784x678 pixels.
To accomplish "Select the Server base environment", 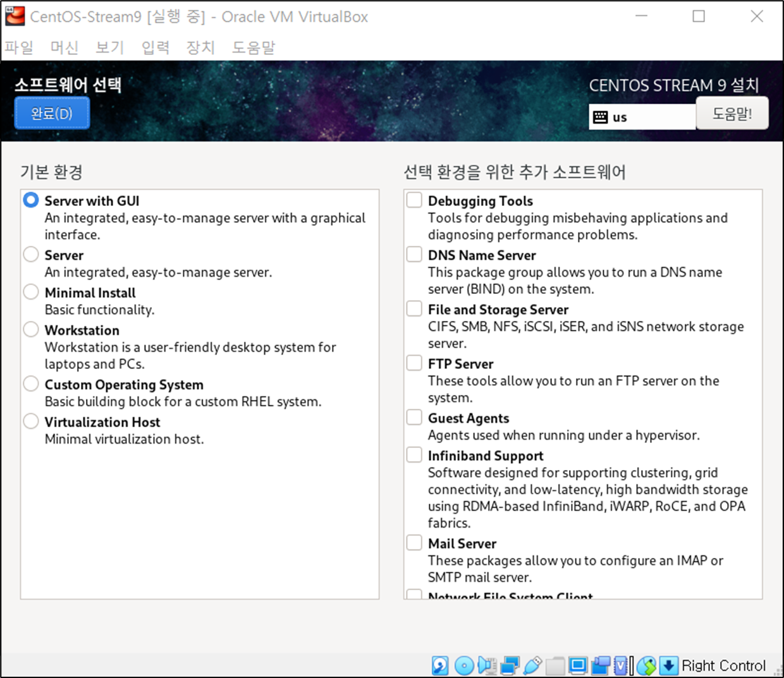I will 31,255.
